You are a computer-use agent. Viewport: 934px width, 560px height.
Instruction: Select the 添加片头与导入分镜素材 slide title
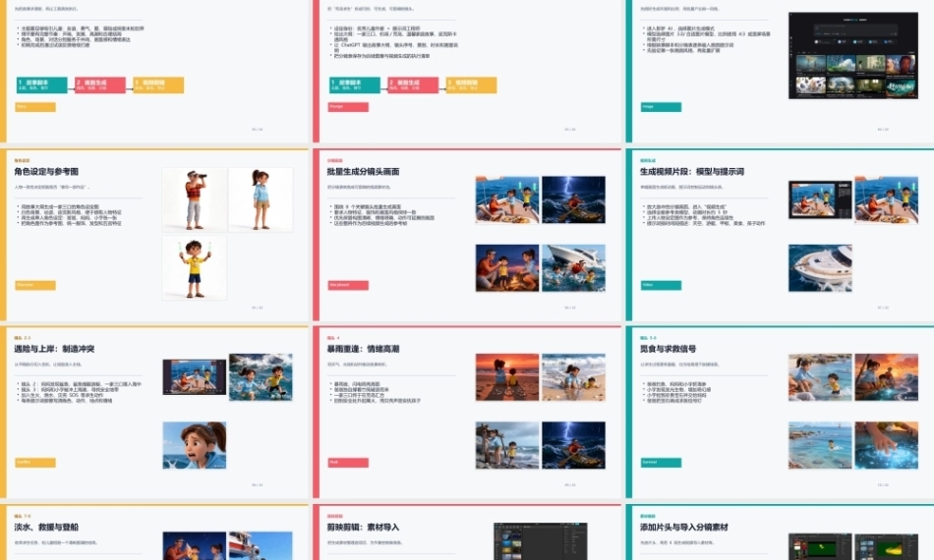pyautogui.click(x=684, y=528)
